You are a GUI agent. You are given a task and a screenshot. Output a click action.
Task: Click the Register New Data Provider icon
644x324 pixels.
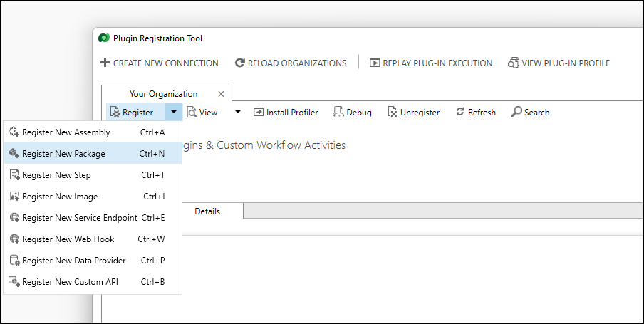tap(14, 261)
